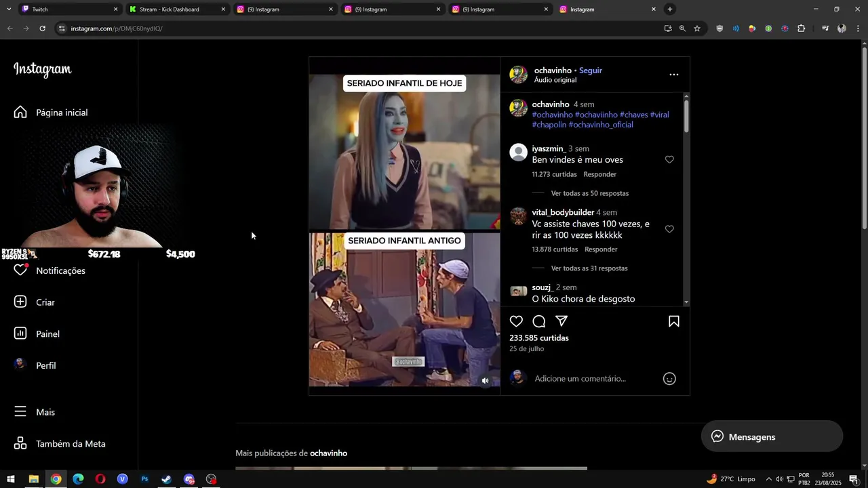Open Microsoft Edge from taskbar
868x488 pixels.
[x=78, y=479]
